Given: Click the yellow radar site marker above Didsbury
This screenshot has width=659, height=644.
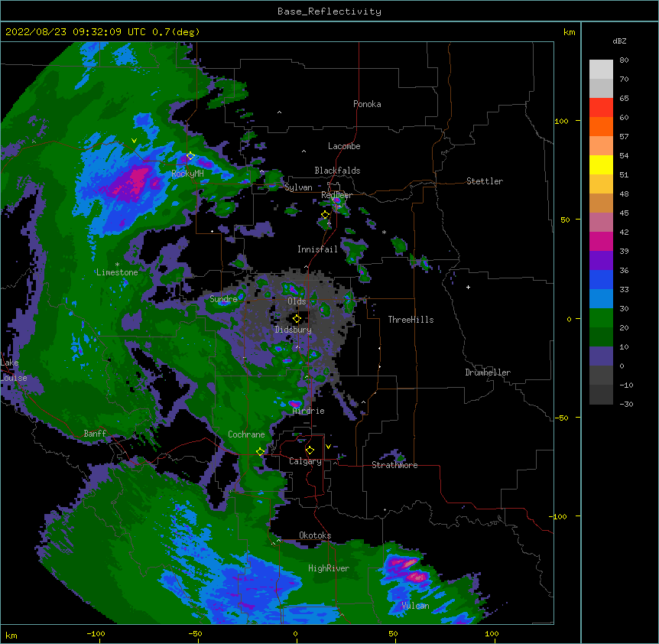Looking at the screenshot, I should tap(297, 319).
